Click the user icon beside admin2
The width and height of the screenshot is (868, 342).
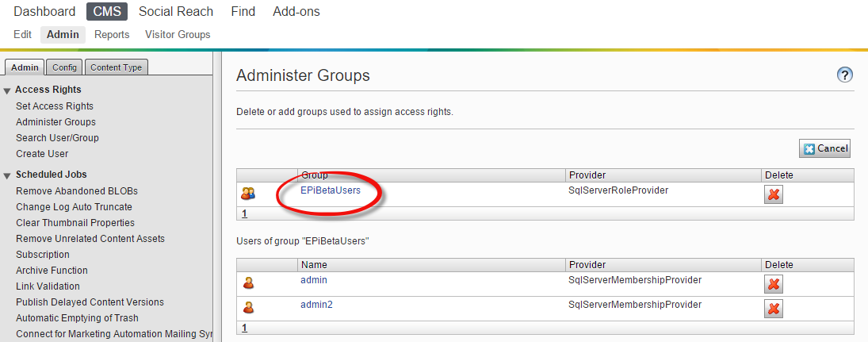248,307
